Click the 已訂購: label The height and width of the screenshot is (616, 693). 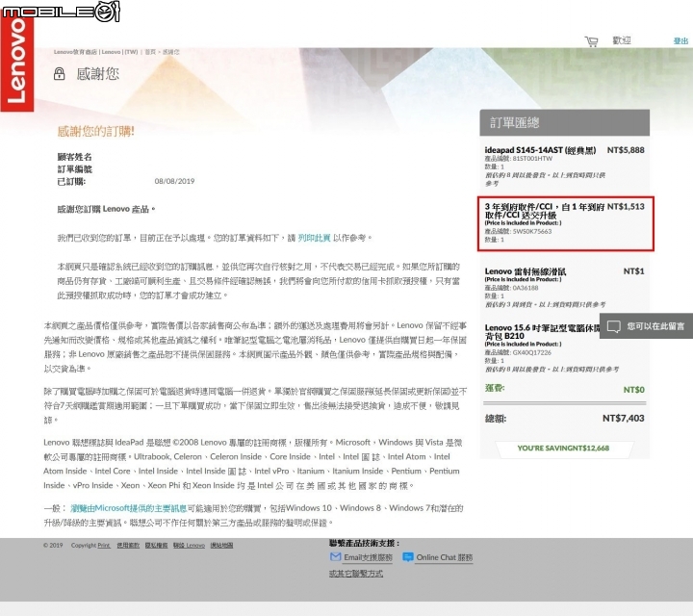71,182
